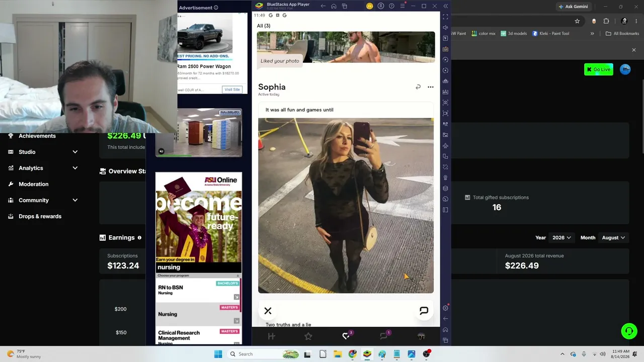
Task: Open BlueStacks help question mark
Action: 391,6
